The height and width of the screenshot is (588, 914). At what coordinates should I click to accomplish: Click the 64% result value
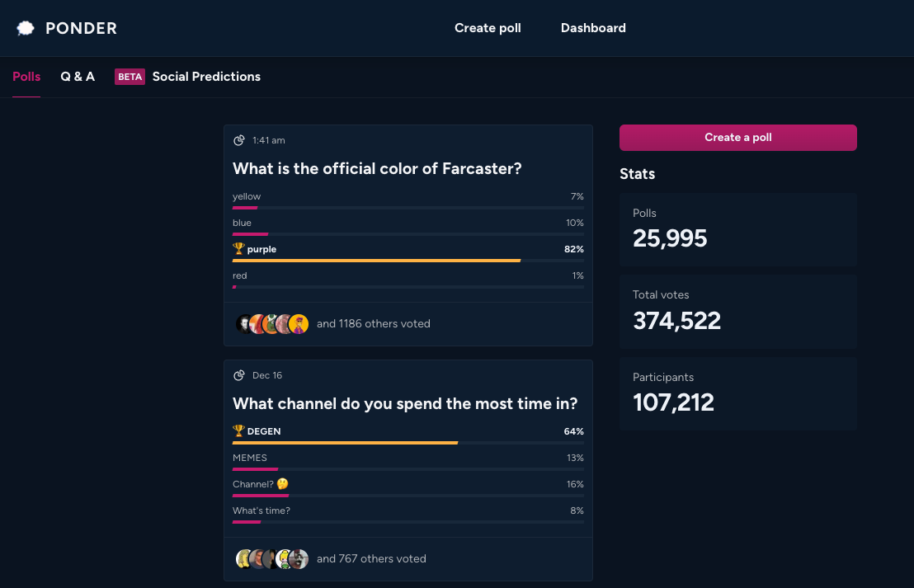pyautogui.click(x=573, y=431)
